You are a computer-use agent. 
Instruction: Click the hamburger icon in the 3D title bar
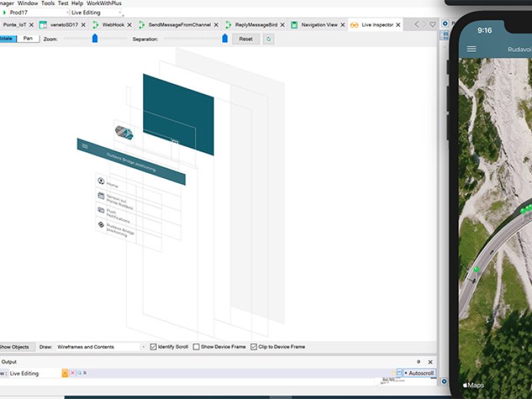click(x=85, y=146)
